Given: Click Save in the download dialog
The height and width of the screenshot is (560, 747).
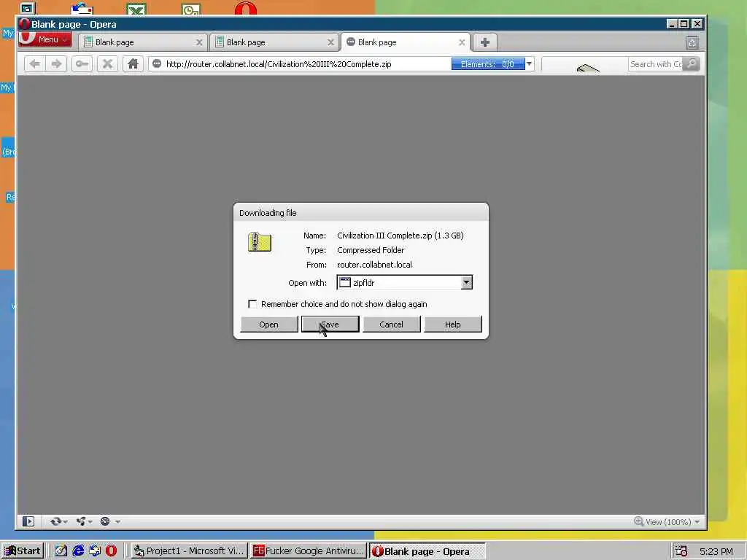Looking at the screenshot, I should (330, 324).
